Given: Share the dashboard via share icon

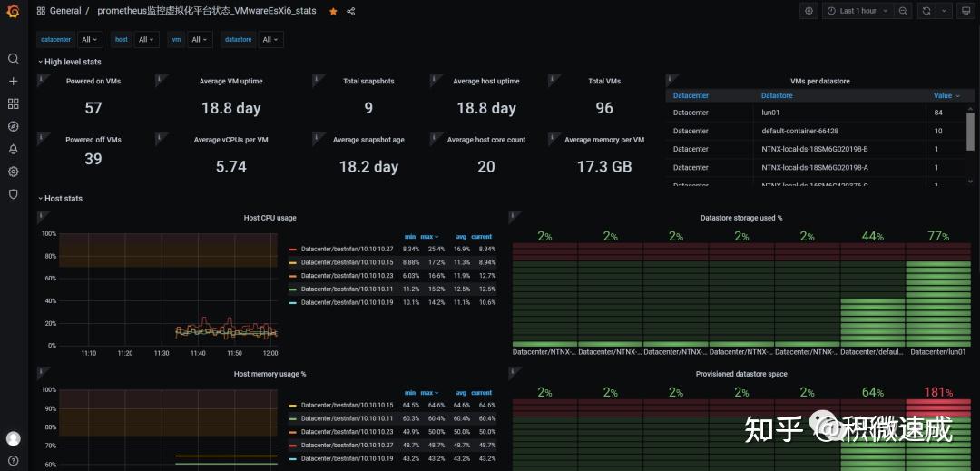Looking at the screenshot, I should click(350, 11).
